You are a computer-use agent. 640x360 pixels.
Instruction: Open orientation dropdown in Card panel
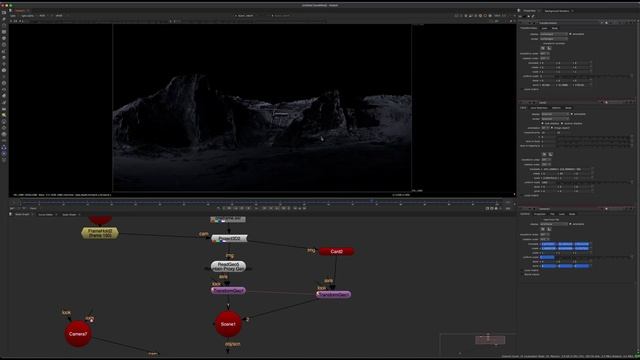click(x=545, y=128)
